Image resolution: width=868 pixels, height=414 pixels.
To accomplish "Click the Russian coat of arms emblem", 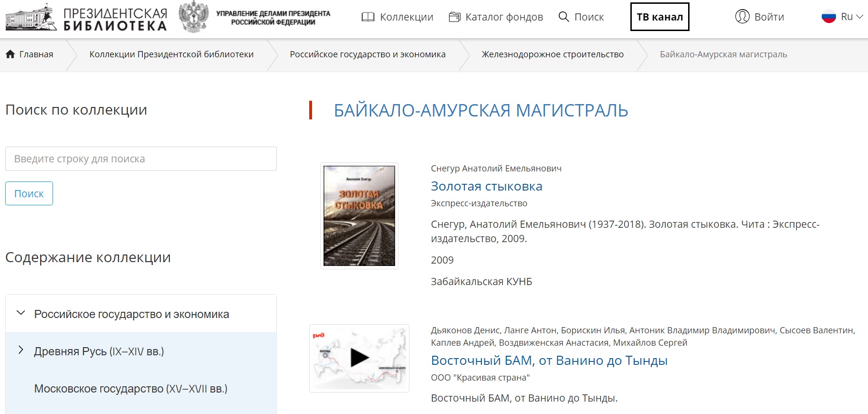I will pos(194,17).
